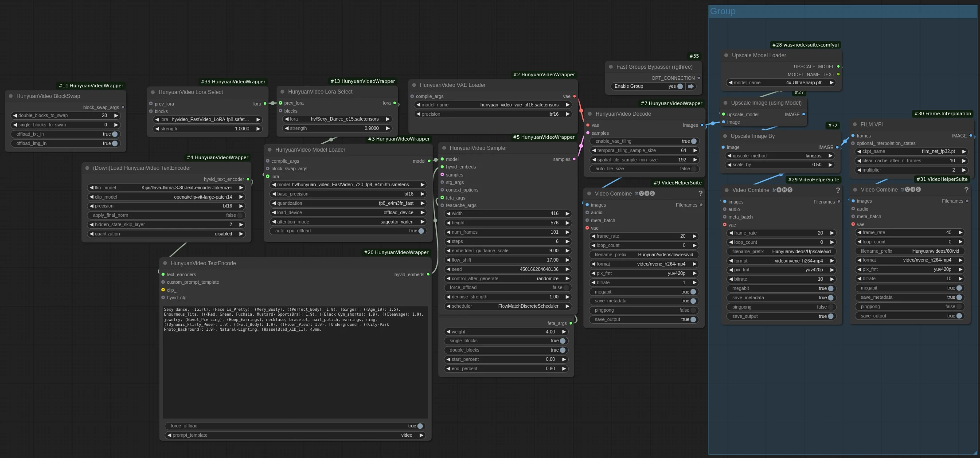980x458 pixels.
Task: Toggle offload_txt_in in BlockSwap node
Action: point(114,134)
